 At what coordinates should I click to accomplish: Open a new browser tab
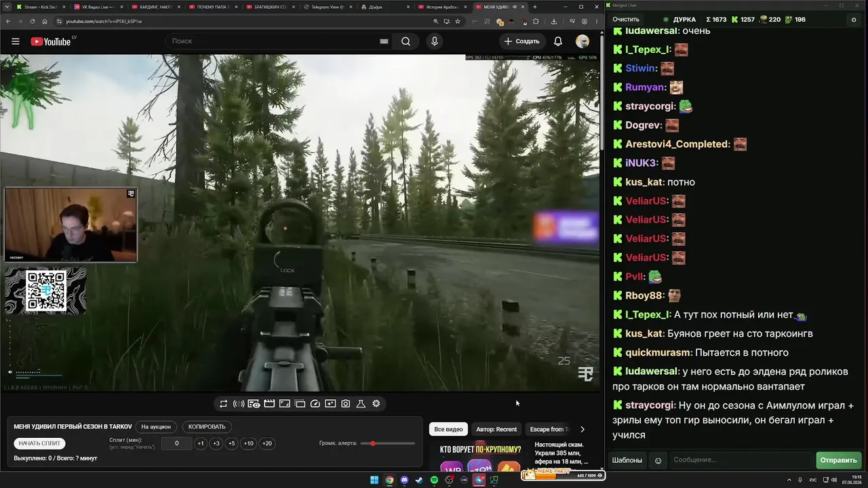535,7
